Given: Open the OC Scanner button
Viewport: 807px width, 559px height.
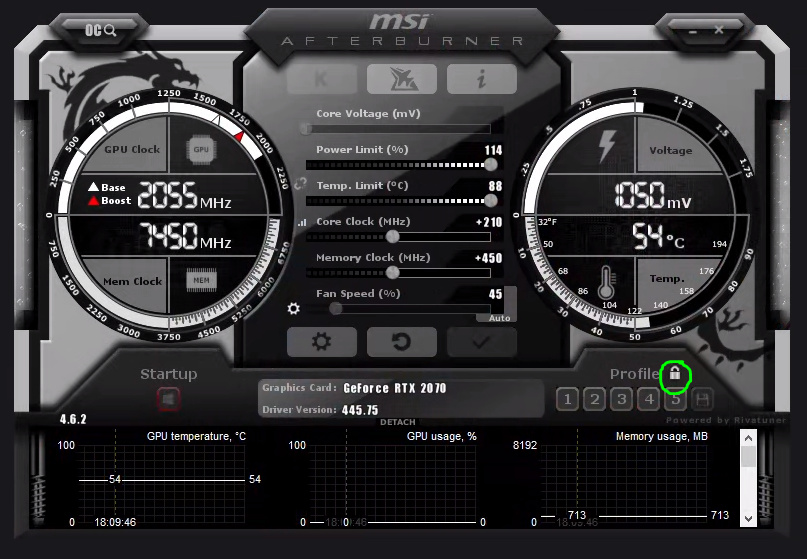Looking at the screenshot, I should click(100, 30).
